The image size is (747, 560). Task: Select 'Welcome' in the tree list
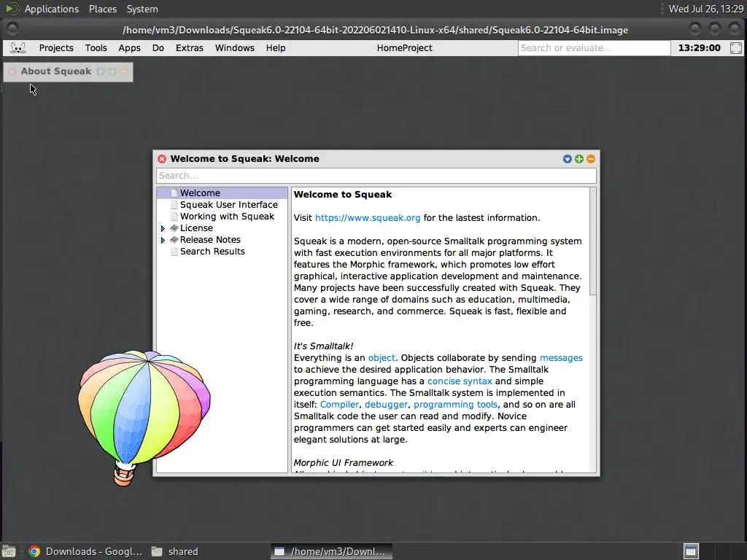click(x=222, y=192)
